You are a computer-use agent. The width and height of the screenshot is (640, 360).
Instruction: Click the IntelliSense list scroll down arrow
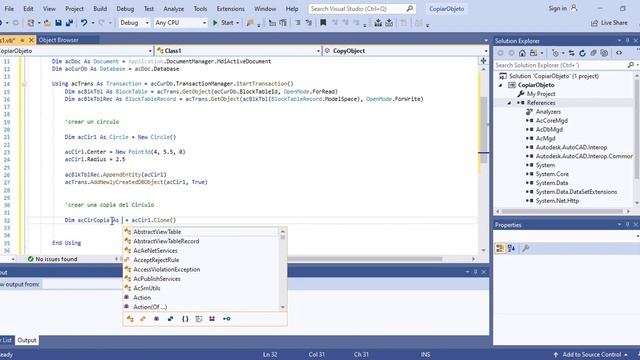pyautogui.click(x=282, y=307)
